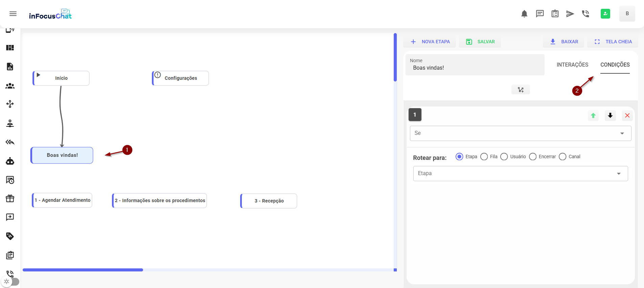Select the Usuário radio option

[504, 157]
